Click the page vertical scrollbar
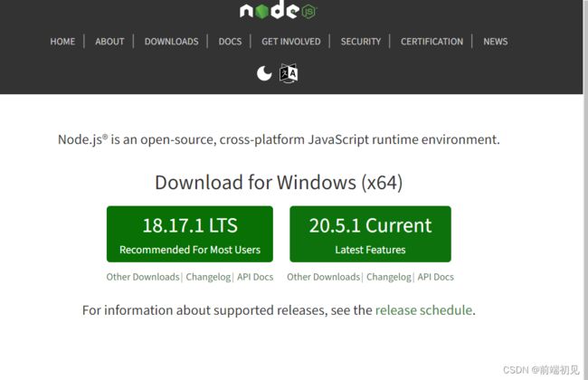 [x=585, y=190]
